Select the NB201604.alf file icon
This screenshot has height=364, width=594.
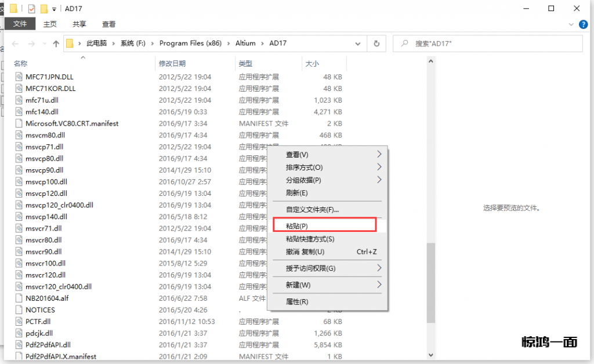pyautogui.click(x=19, y=298)
